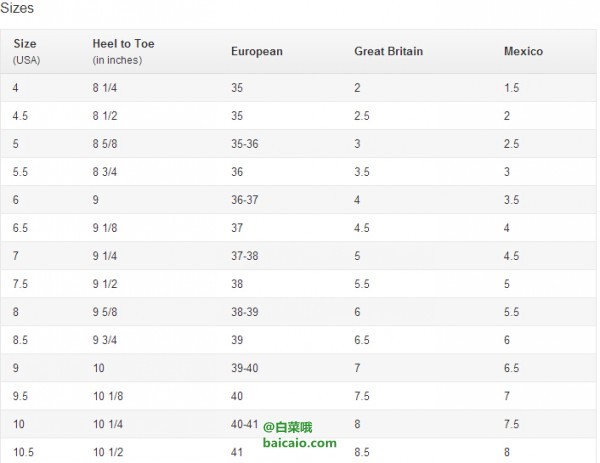Select the European 37-38 cell
This screenshot has width=600, height=463.
pyautogui.click(x=245, y=256)
